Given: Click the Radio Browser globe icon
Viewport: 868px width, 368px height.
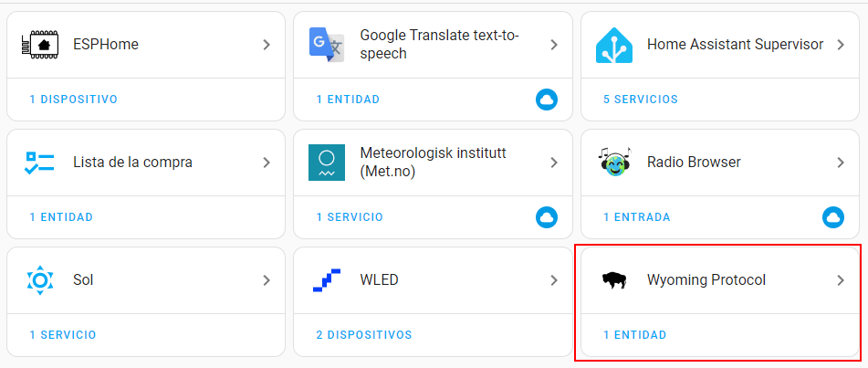Looking at the screenshot, I should [x=613, y=163].
